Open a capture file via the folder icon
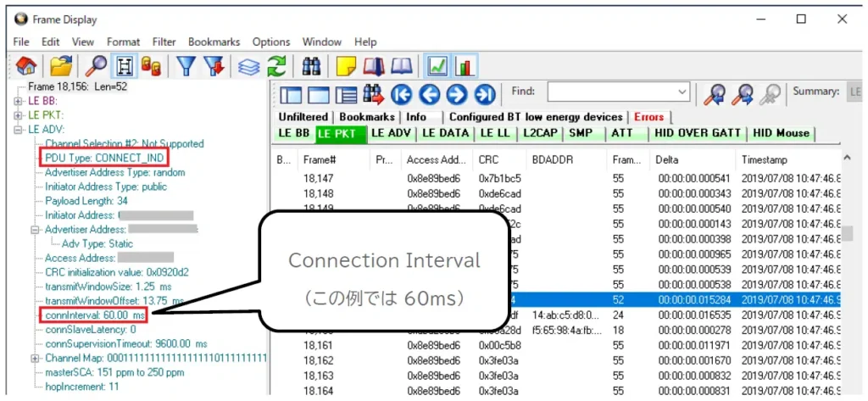This screenshot has width=868, height=401. tap(60, 65)
